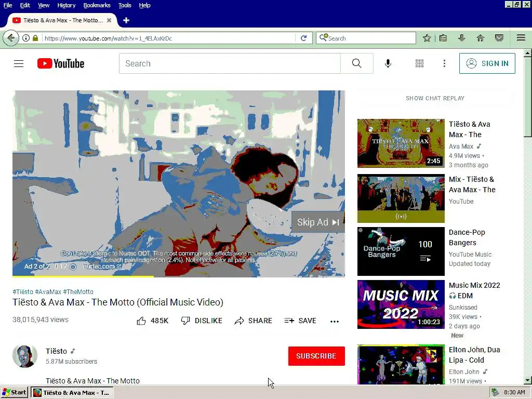Click the #Tiësto hashtag
This screenshot has height=399, width=532.
[23, 292]
